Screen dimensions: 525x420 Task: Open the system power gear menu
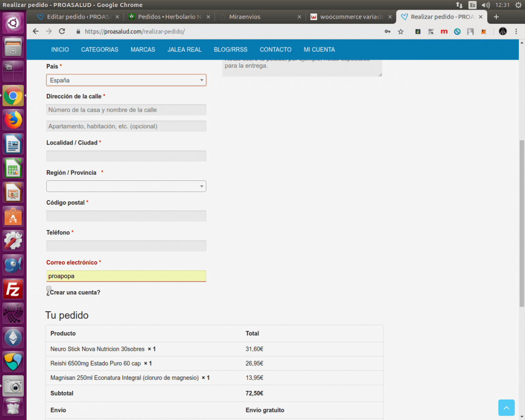click(x=518, y=5)
